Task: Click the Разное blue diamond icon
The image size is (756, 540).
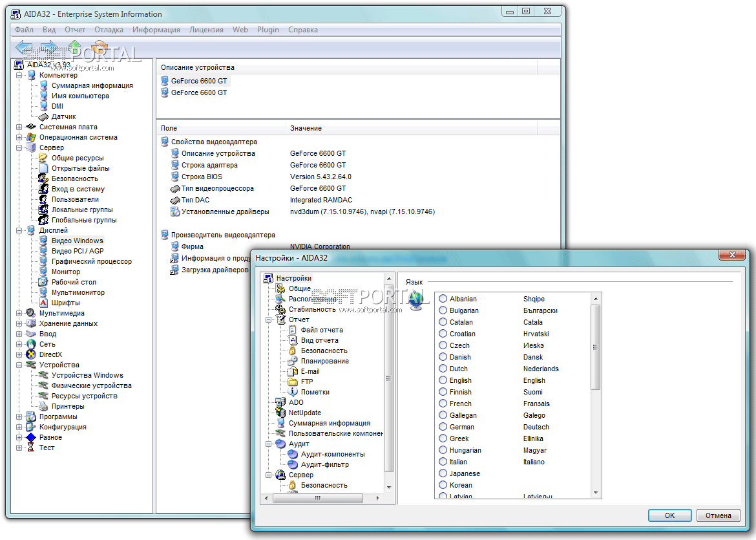Action: (32, 437)
